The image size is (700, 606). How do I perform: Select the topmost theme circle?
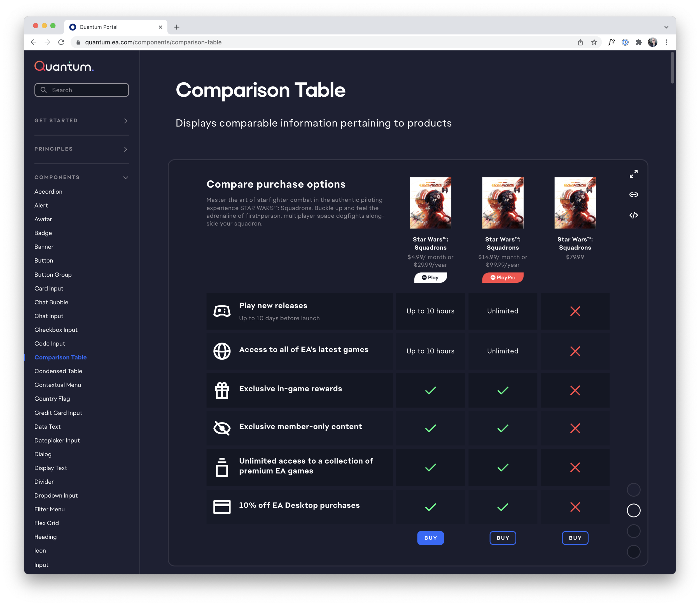pyautogui.click(x=633, y=490)
